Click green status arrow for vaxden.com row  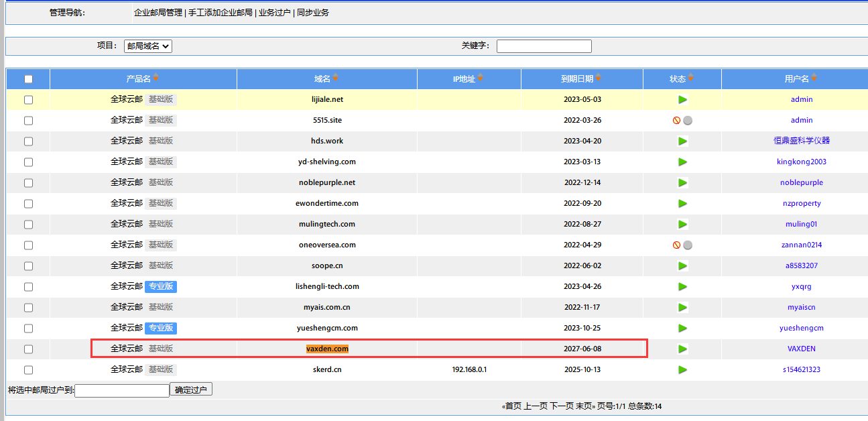click(x=682, y=349)
